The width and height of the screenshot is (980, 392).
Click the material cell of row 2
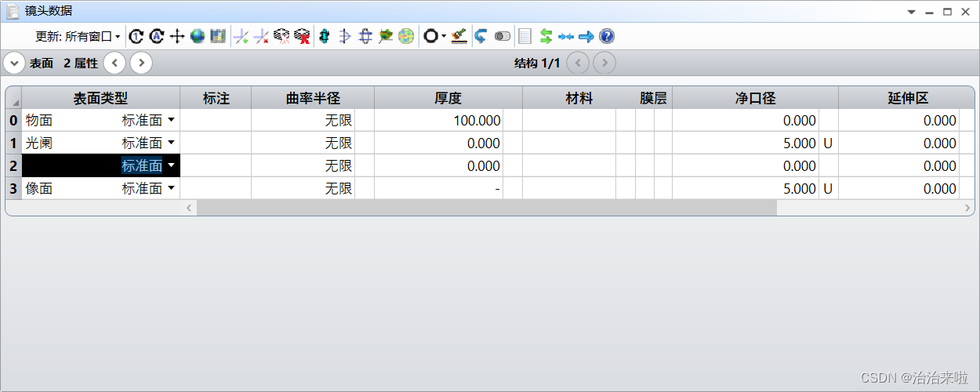[569, 165]
